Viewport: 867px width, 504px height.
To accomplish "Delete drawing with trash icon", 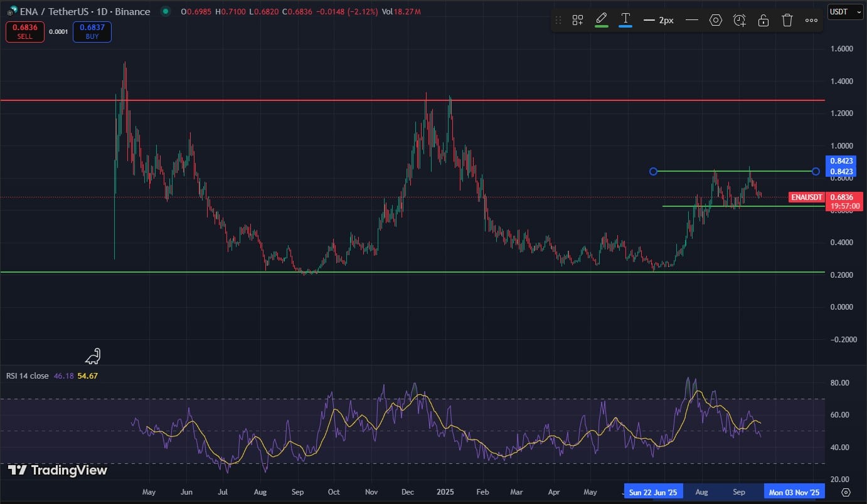I will pyautogui.click(x=787, y=20).
